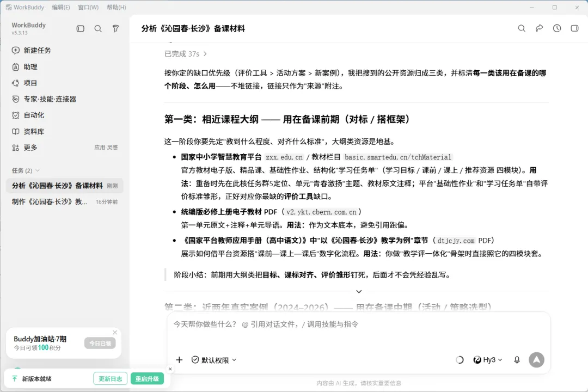This screenshot has width=588, height=392.
Task: Click the 统编版必修上册电子教材 bullet title
Action: tap(221, 212)
